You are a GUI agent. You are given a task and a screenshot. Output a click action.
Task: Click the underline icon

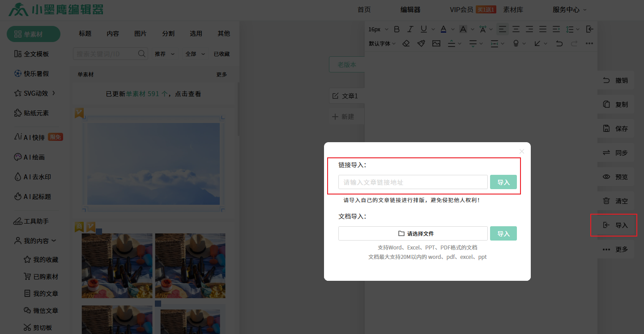[424, 29]
